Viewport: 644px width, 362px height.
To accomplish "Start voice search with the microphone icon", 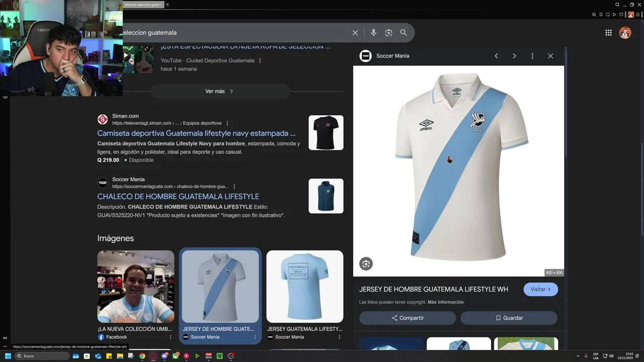I will [373, 33].
